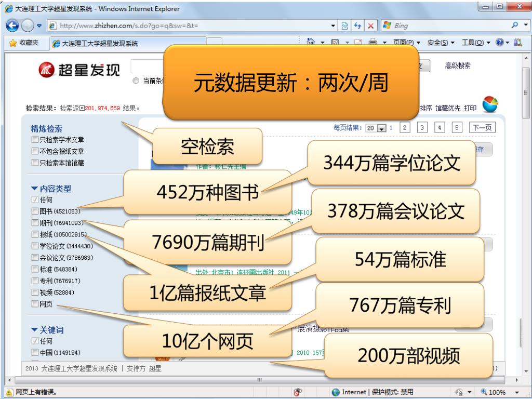
Task: Toggle the compatibility view icon
Action: pyautogui.click(x=344, y=25)
